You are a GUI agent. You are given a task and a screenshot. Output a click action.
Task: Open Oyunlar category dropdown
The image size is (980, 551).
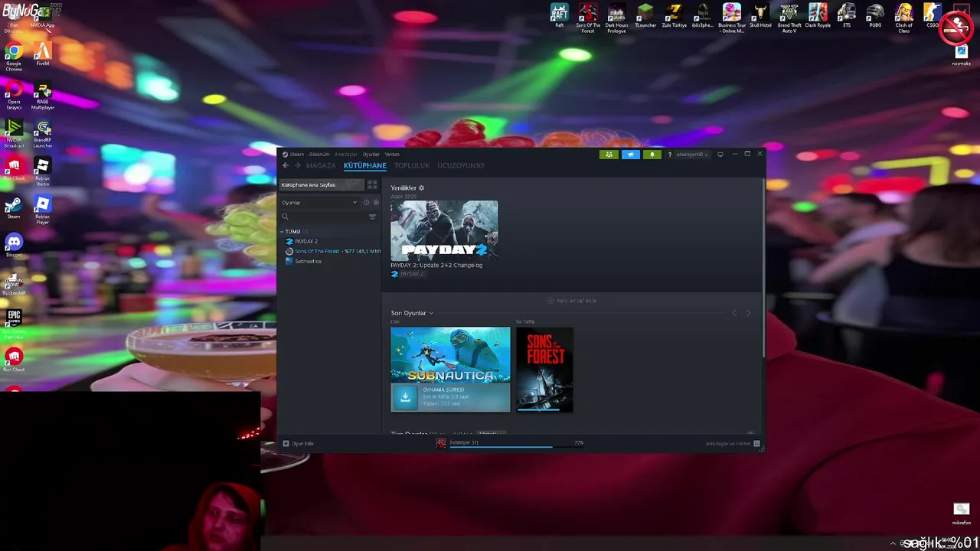(319, 203)
